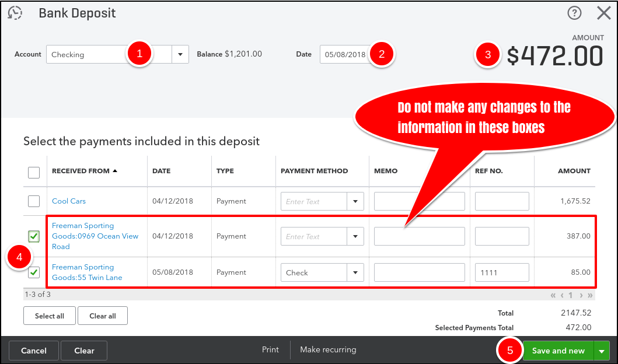Expand the Account Checking dropdown
Viewport: 618px width, 364px height.
click(180, 55)
